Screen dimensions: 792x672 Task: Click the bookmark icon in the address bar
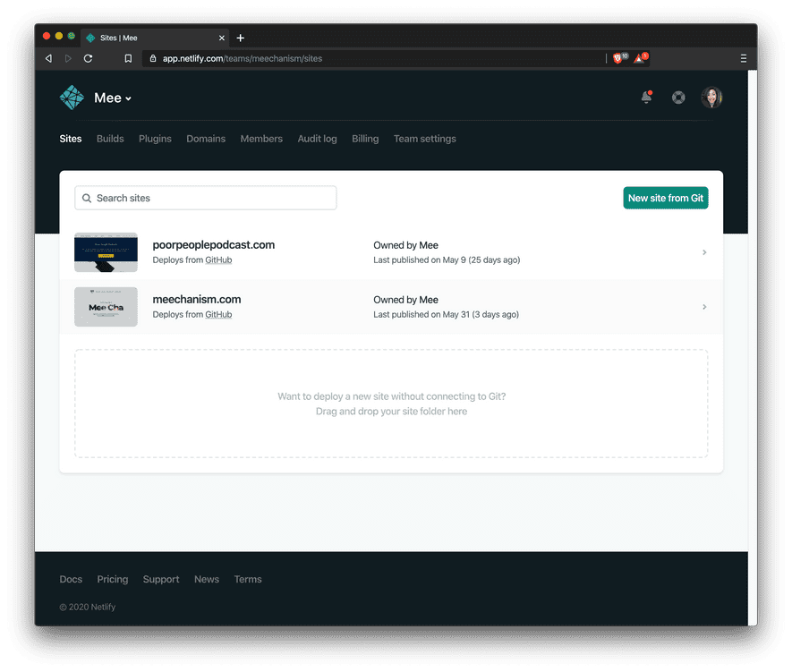pos(128,57)
